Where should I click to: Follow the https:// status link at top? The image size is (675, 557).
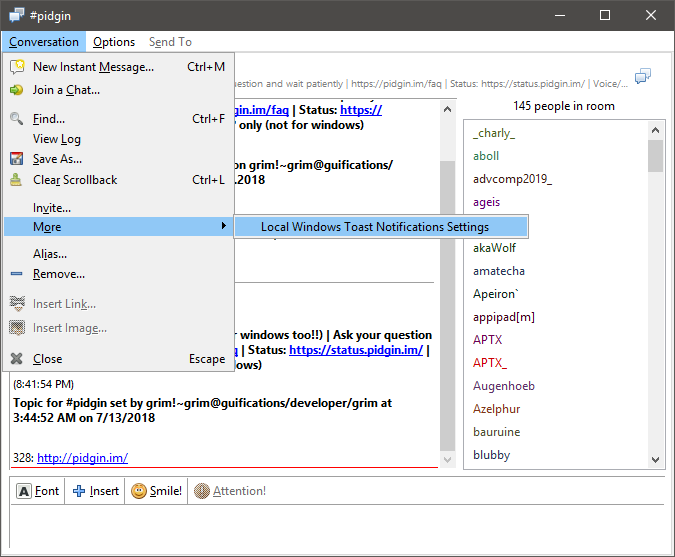click(x=361, y=110)
